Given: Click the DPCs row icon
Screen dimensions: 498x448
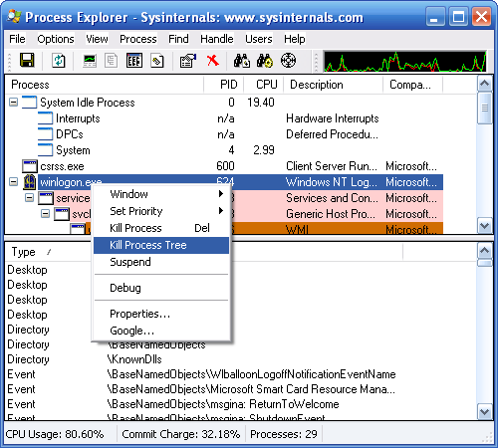Looking at the screenshot, I should [45, 134].
